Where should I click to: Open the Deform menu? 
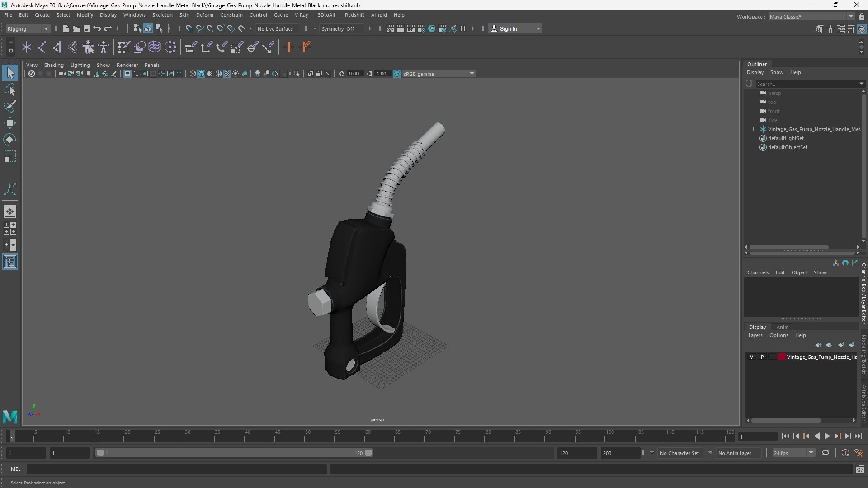pyautogui.click(x=204, y=15)
